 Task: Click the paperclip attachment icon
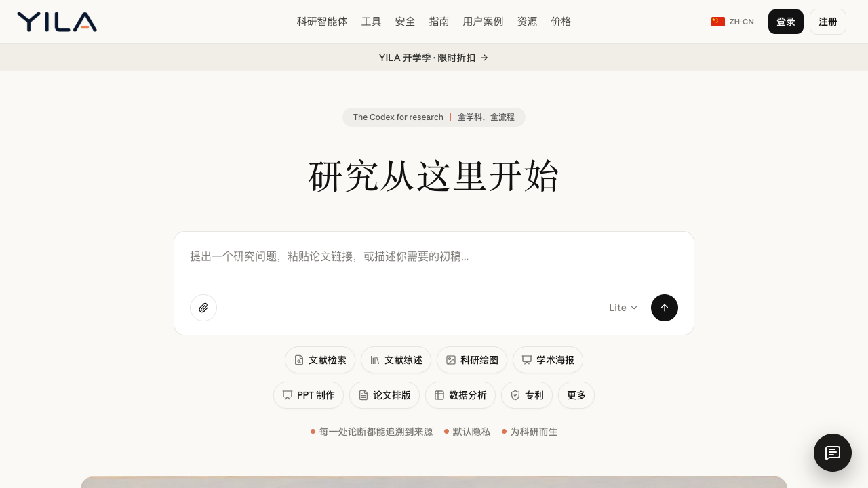(x=203, y=308)
